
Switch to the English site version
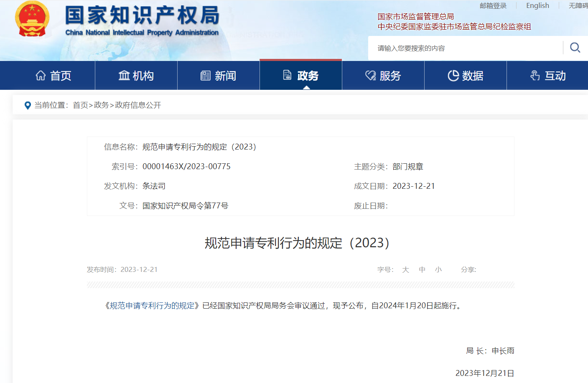(x=537, y=5)
